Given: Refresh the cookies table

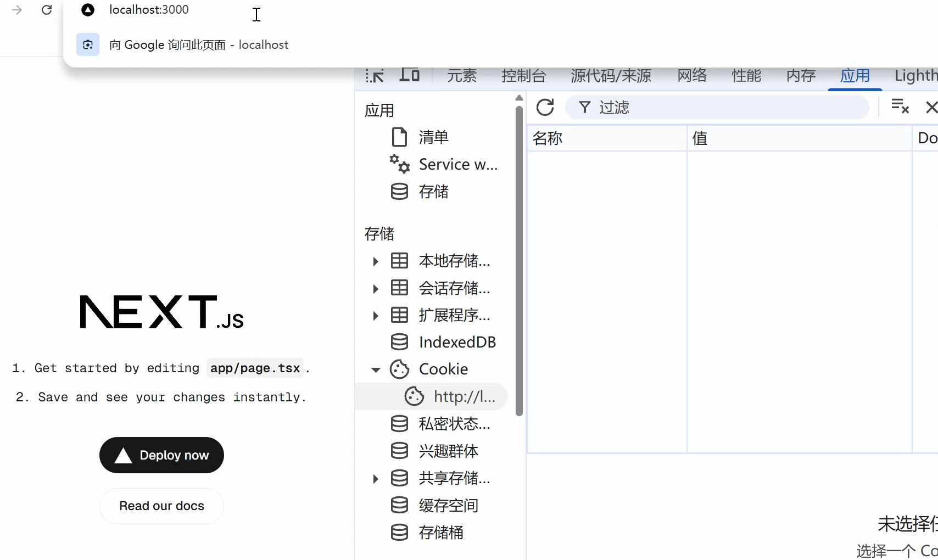Looking at the screenshot, I should [x=545, y=107].
